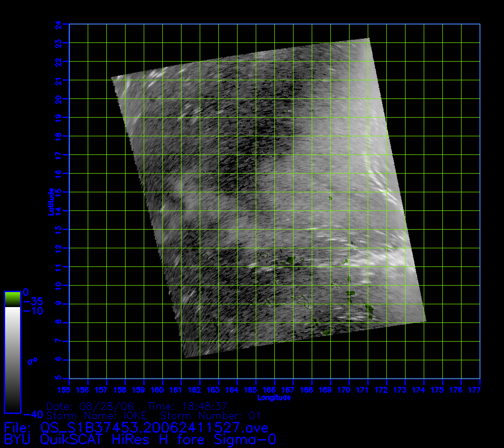Select the Storm Name IOKE text
This screenshot has height=448, width=504.
point(97,415)
